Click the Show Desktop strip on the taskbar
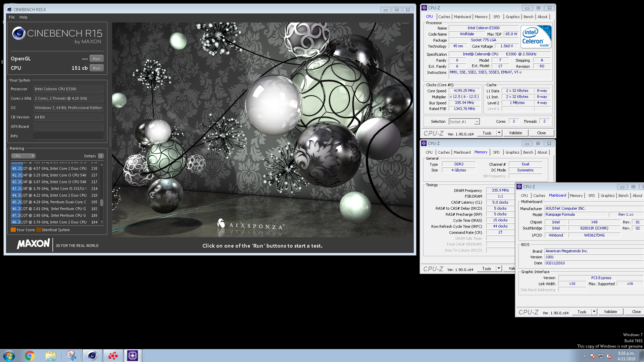The image size is (644, 362). click(x=642, y=356)
